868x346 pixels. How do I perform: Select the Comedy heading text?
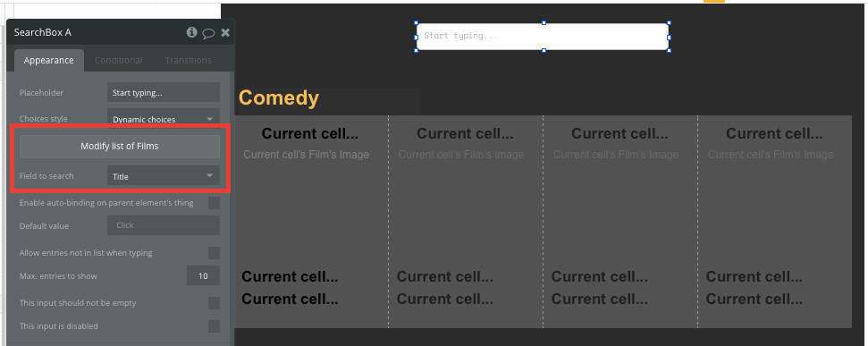278,98
